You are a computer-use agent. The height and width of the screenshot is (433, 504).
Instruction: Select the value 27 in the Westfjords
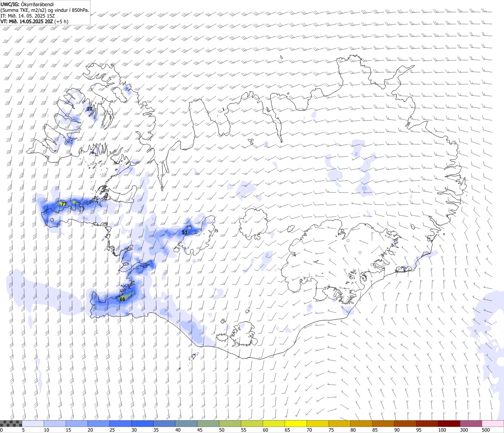tap(89, 109)
